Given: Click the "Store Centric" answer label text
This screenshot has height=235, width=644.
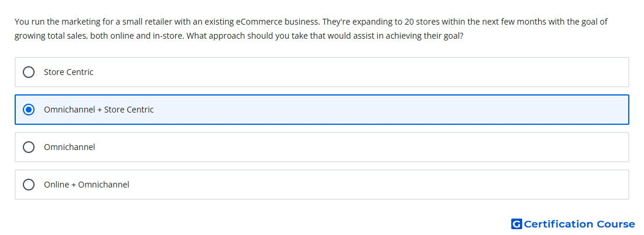Looking at the screenshot, I should (68, 72).
